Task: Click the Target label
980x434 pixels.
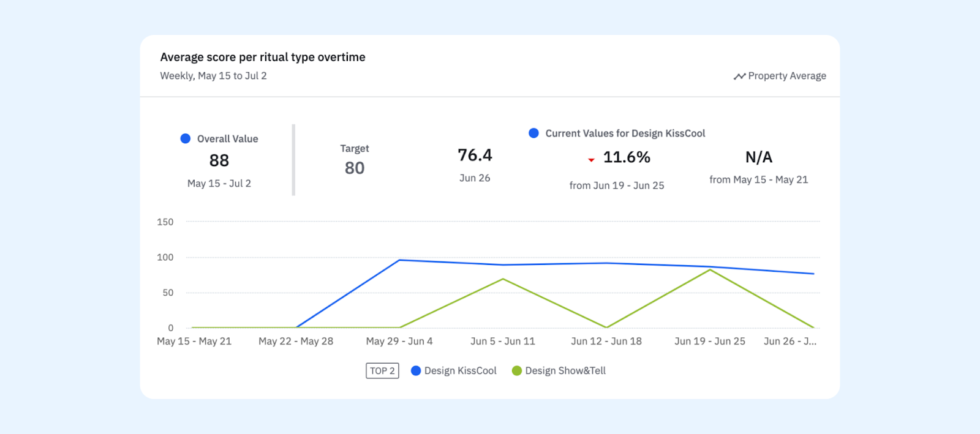Action: click(355, 149)
